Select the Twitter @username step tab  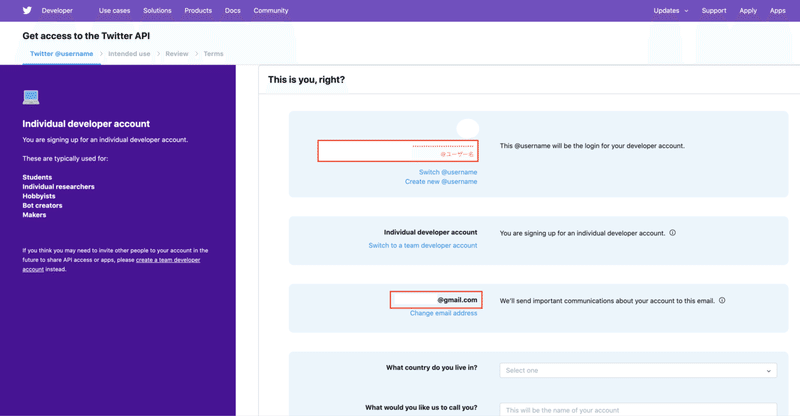(x=61, y=54)
